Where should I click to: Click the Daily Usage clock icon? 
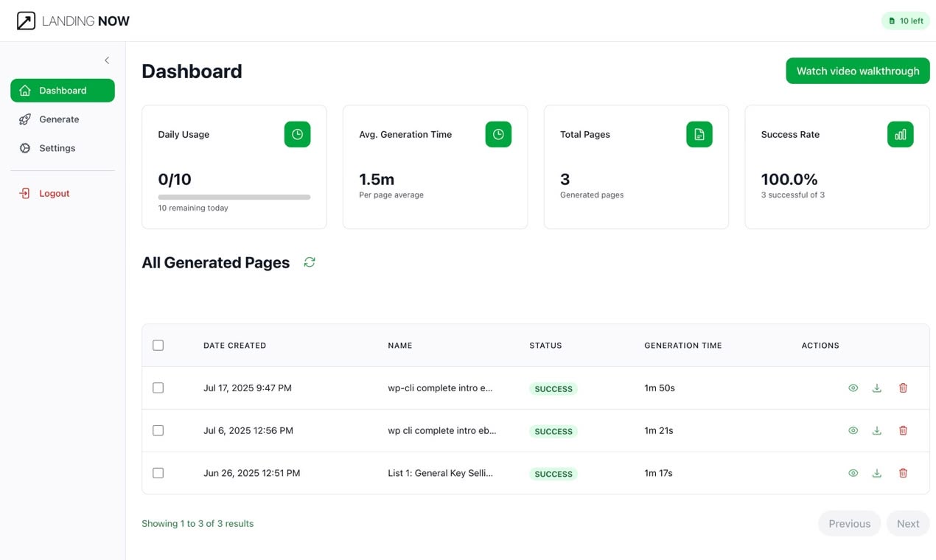pos(297,134)
